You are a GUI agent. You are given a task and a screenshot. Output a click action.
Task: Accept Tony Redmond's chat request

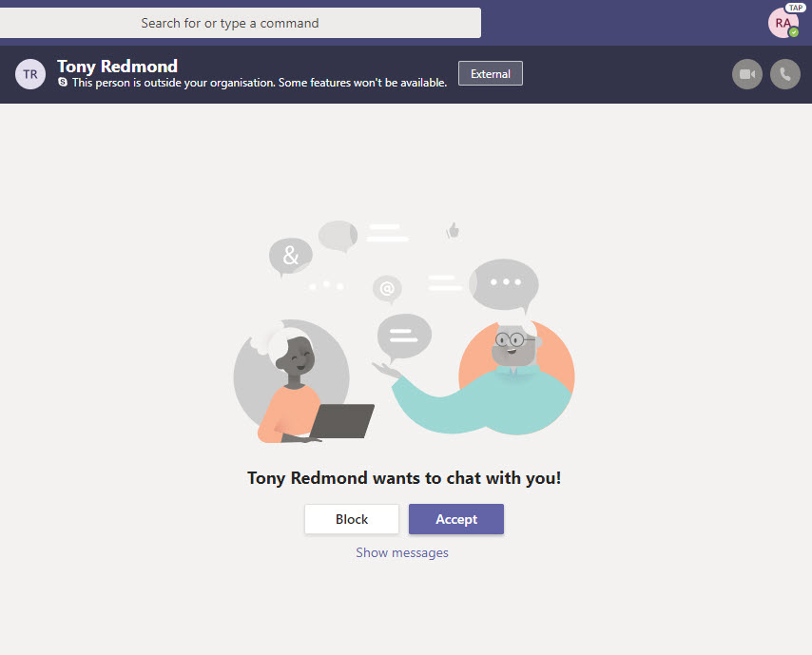[456, 519]
